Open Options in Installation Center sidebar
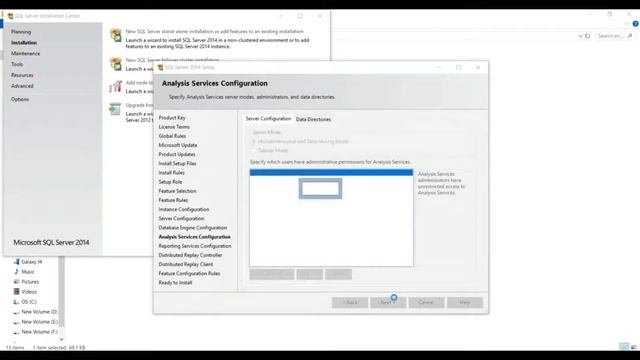This screenshot has width=640, height=360. (x=20, y=99)
